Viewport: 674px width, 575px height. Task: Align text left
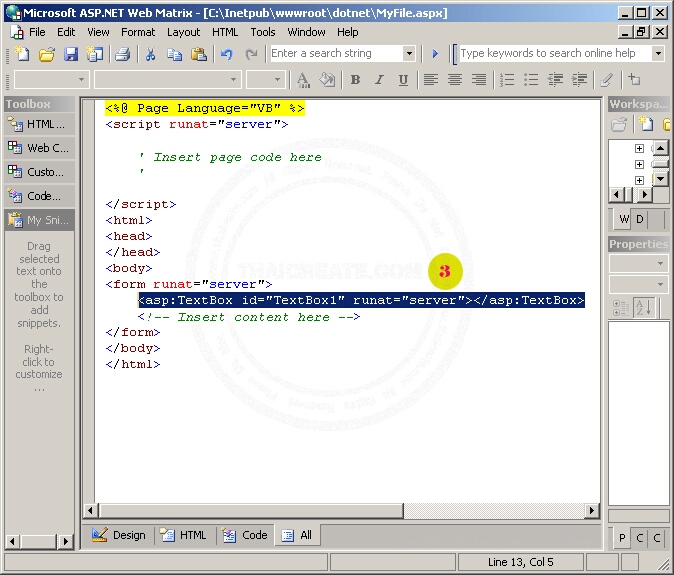(x=431, y=80)
